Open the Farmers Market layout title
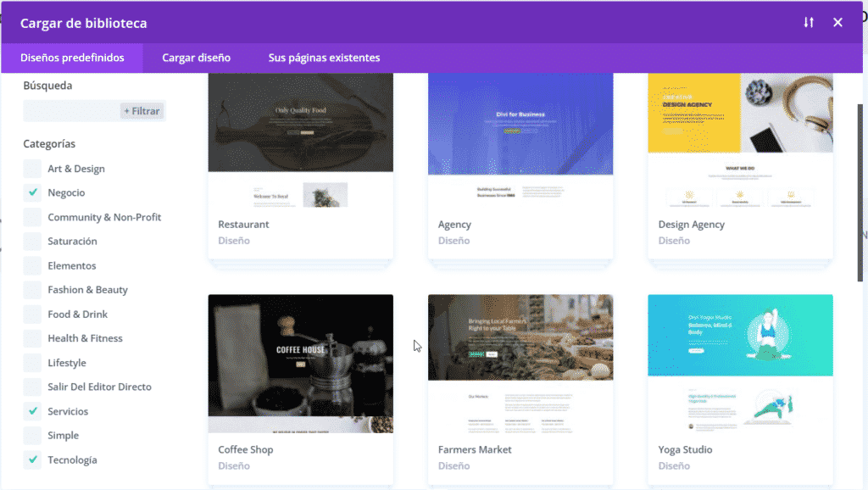The width and height of the screenshot is (868, 490). (475, 450)
